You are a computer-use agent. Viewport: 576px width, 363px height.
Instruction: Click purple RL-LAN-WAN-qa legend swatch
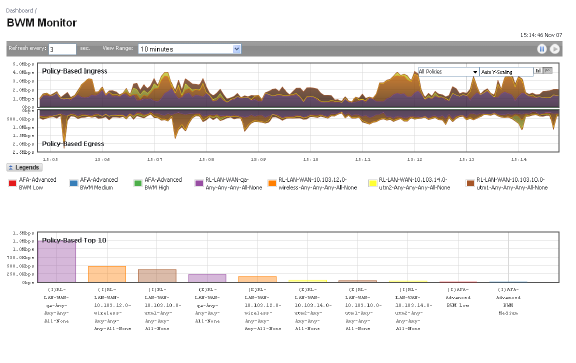pyautogui.click(x=199, y=183)
